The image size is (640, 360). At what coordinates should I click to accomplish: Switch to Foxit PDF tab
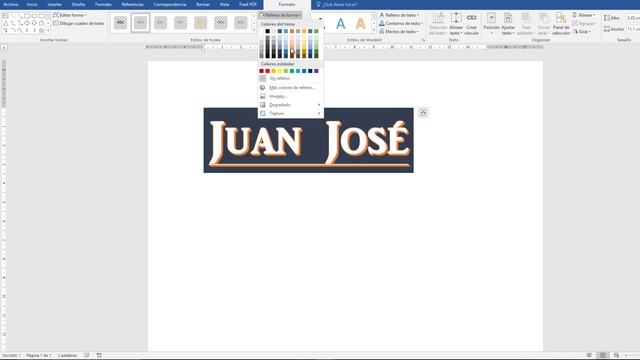click(248, 4)
